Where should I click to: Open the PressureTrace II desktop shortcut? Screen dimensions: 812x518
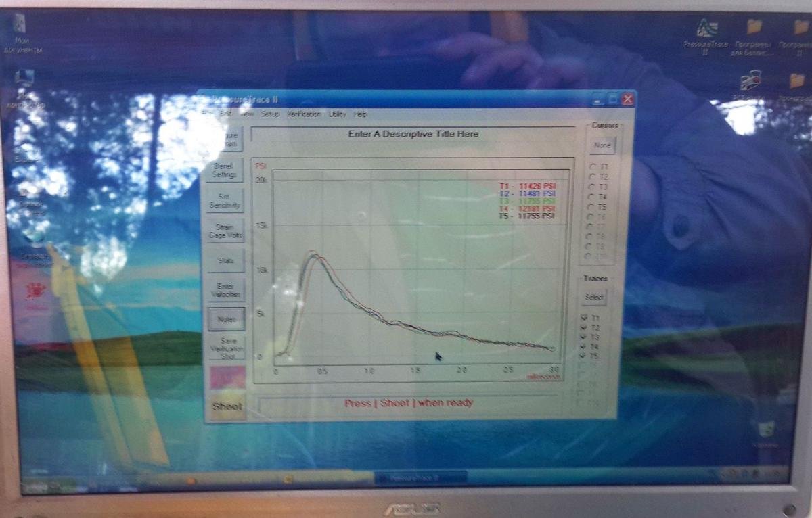click(x=706, y=29)
